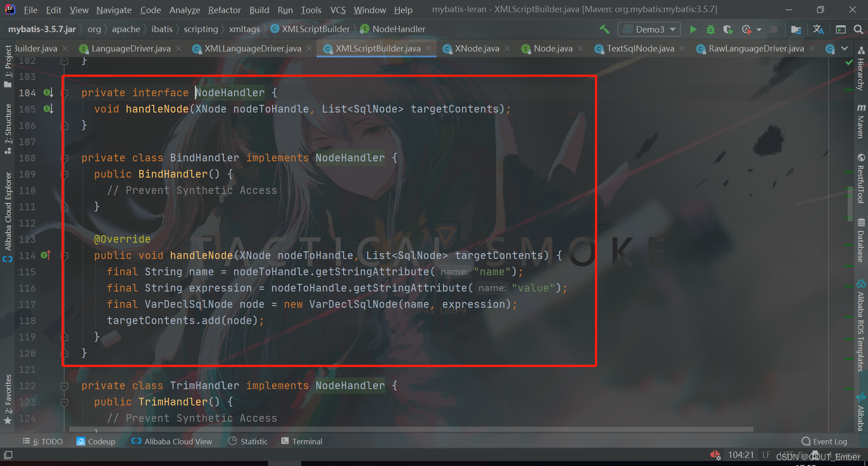Screen dimensions: 868x466
Task: Open the Terminal tool window
Action: 302,442
